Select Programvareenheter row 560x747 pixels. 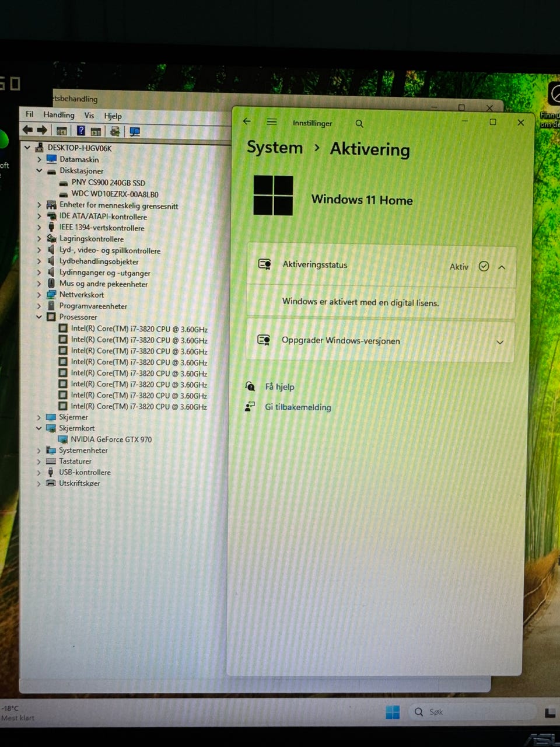pos(93,306)
